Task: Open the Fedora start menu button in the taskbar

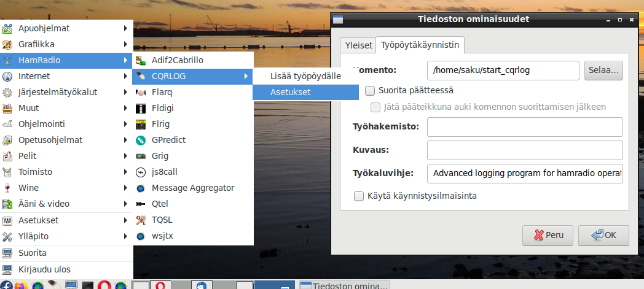Action: pyautogui.click(x=6, y=285)
